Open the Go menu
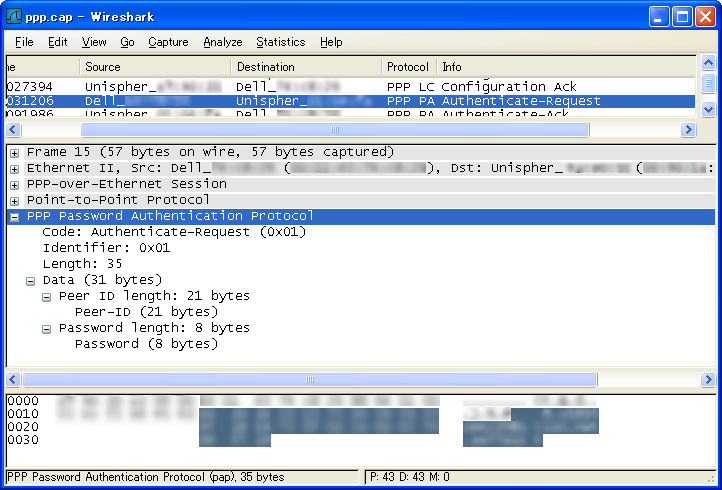 (x=127, y=42)
